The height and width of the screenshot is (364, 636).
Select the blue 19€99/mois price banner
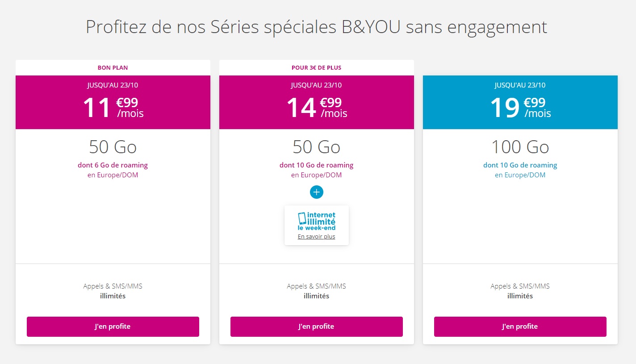520,102
